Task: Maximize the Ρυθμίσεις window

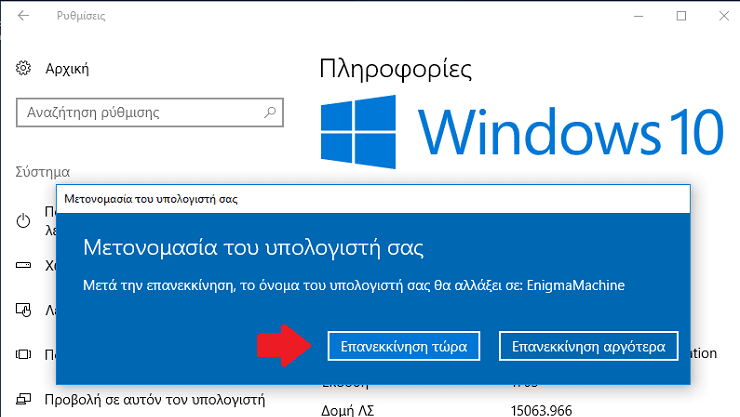Action: (x=681, y=16)
